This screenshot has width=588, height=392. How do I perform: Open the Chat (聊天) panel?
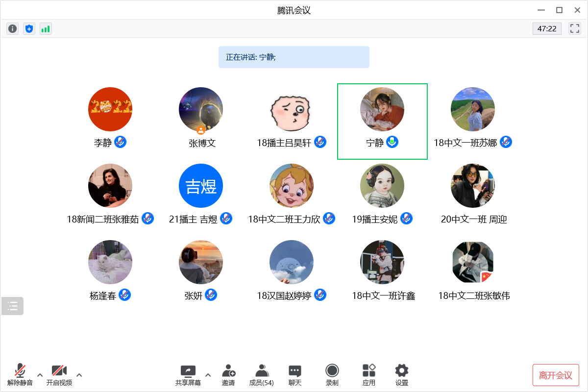tap(294, 375)
